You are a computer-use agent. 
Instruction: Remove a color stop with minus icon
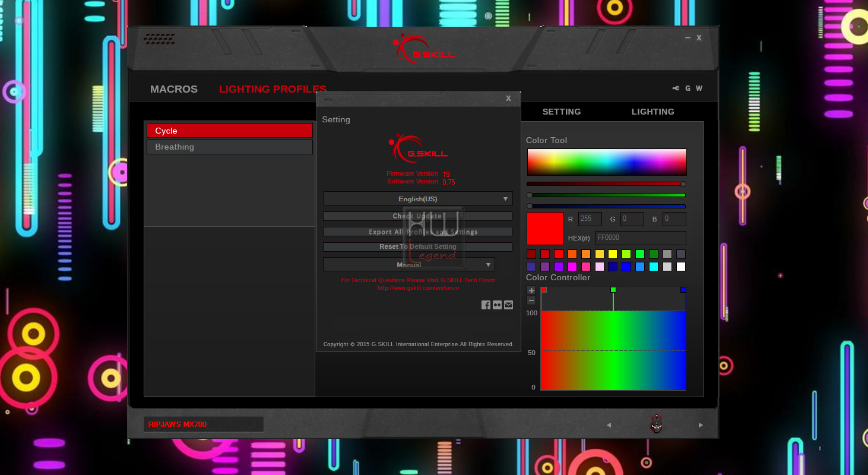(x=531, y=300)
